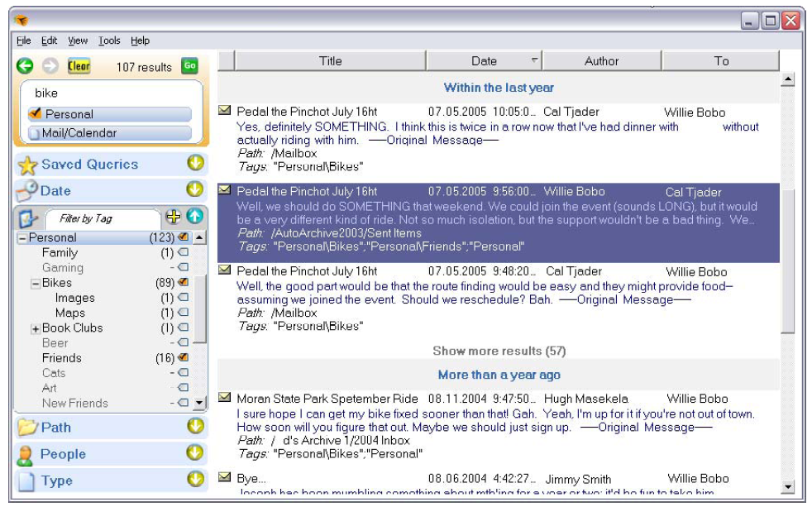Open the Tools menu
Image resolution: width=812 pixels, height=507 pixels.
(109, 41)
